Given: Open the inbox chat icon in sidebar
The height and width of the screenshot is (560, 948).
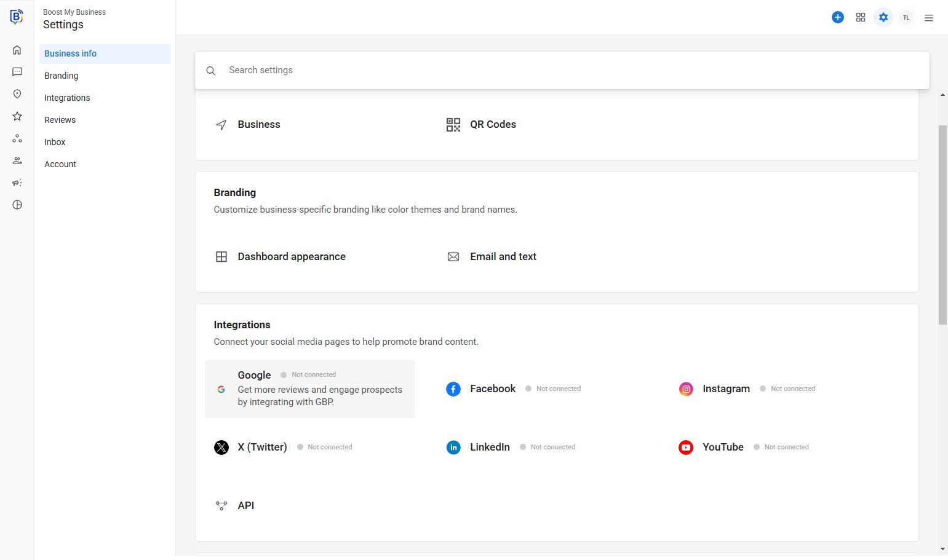Looking at the screenshot, I should 17,72.
